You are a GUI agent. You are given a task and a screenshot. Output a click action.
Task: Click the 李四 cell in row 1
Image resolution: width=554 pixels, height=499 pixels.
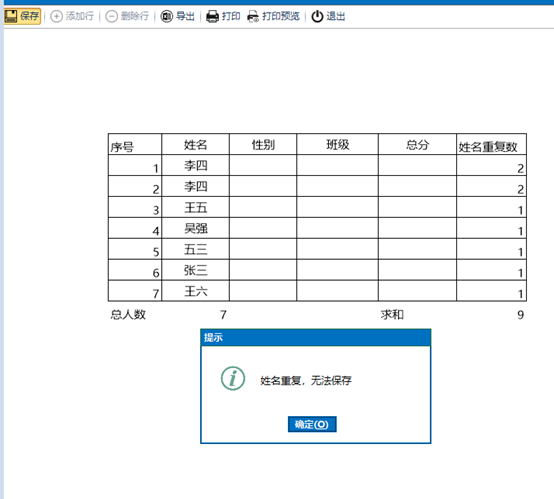[x=195, y=165]
